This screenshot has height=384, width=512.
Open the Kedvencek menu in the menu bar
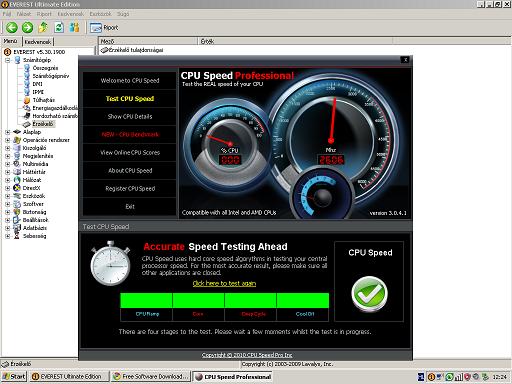pyautogui.click(x=70, y=14)
